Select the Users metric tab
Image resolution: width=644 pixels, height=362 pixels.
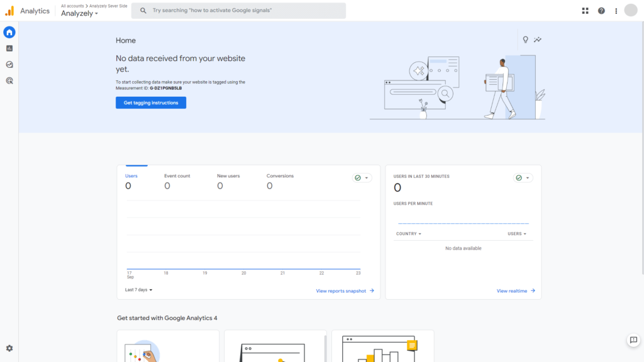pos(131,181)
